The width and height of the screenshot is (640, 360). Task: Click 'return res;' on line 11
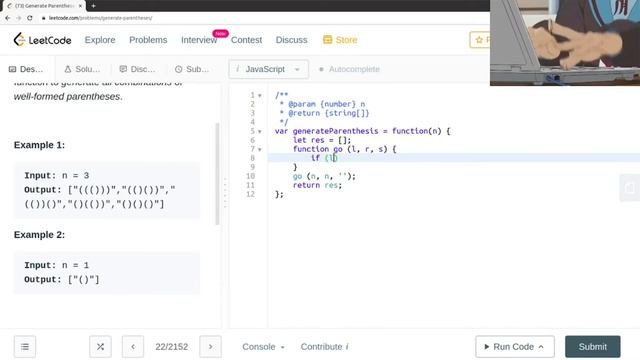coord(317,185)
